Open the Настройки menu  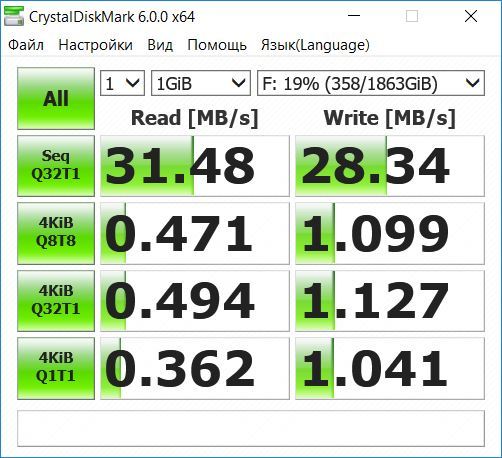[95, 45]
